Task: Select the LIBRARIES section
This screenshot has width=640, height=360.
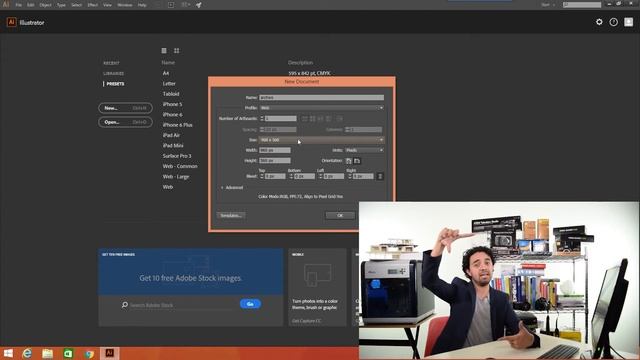Action: (113, 73)
